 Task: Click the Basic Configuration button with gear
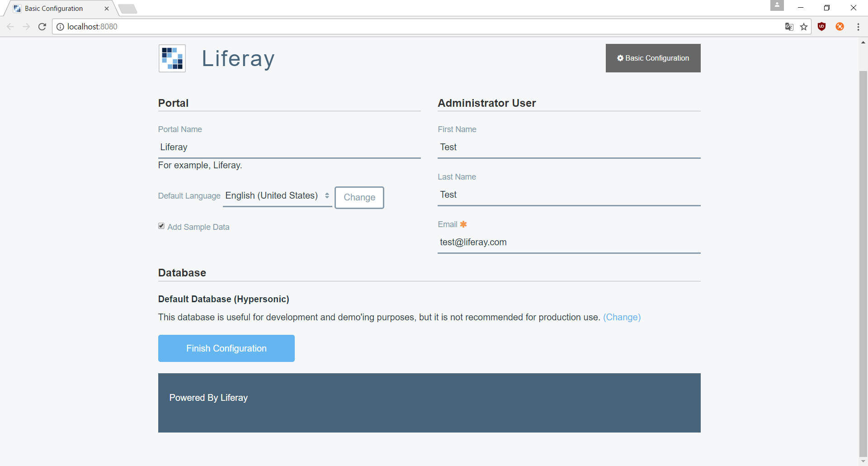[x=653, y=58]
